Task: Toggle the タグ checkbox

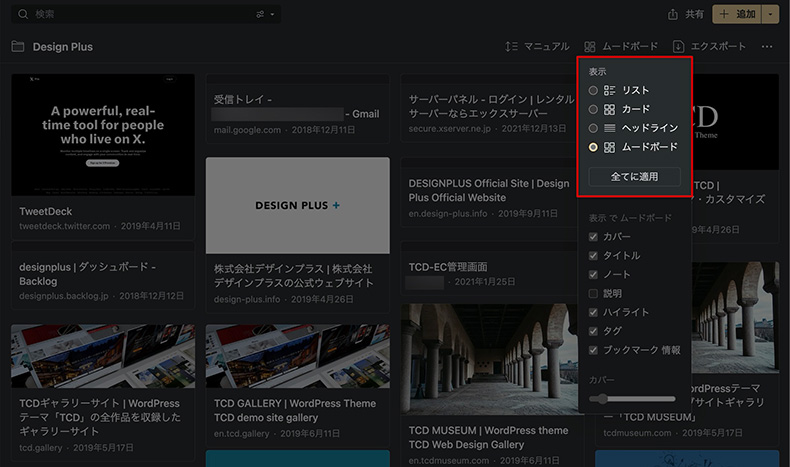Action: click(593, 331)
